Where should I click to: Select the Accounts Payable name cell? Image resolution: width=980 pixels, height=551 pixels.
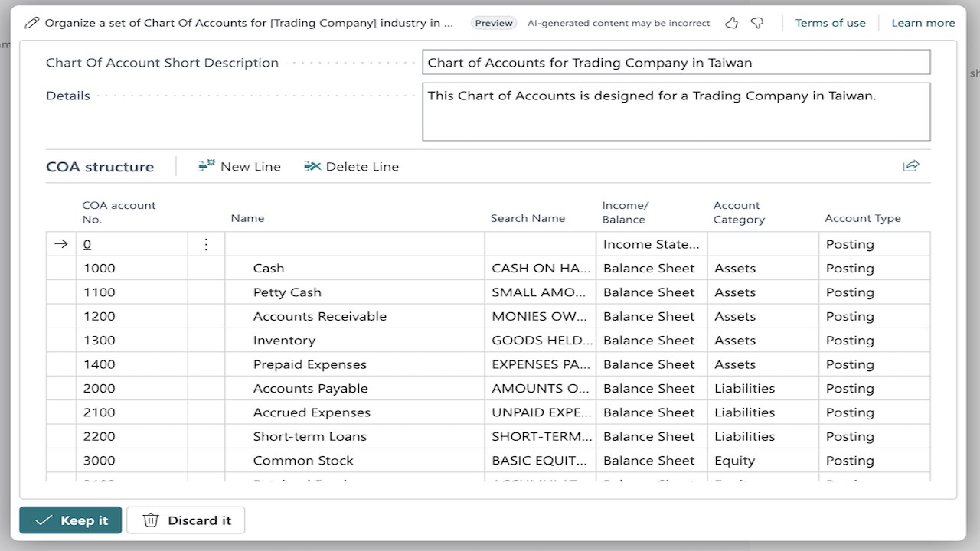(x=354, y=388)
